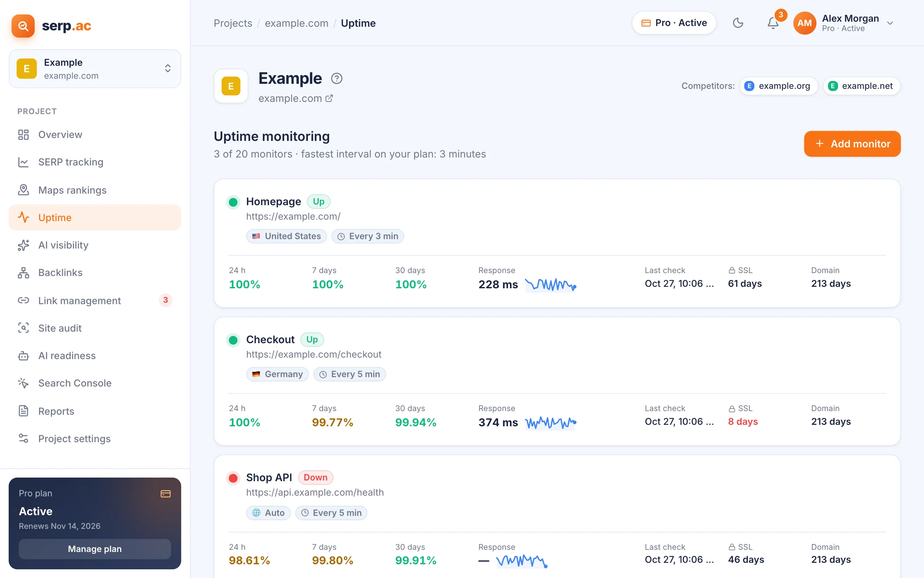Open Maps rankings page

[95, 190]
